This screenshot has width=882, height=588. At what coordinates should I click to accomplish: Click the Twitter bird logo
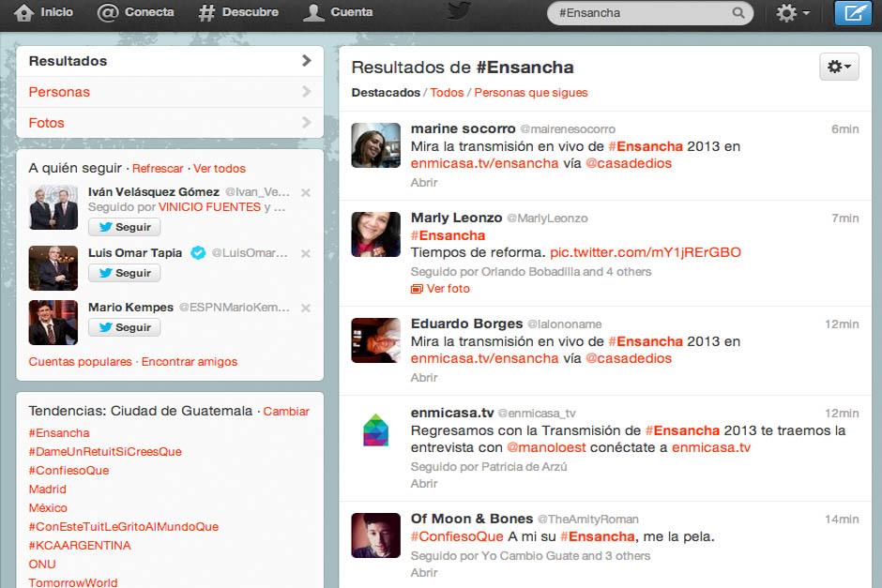point(458,12)
